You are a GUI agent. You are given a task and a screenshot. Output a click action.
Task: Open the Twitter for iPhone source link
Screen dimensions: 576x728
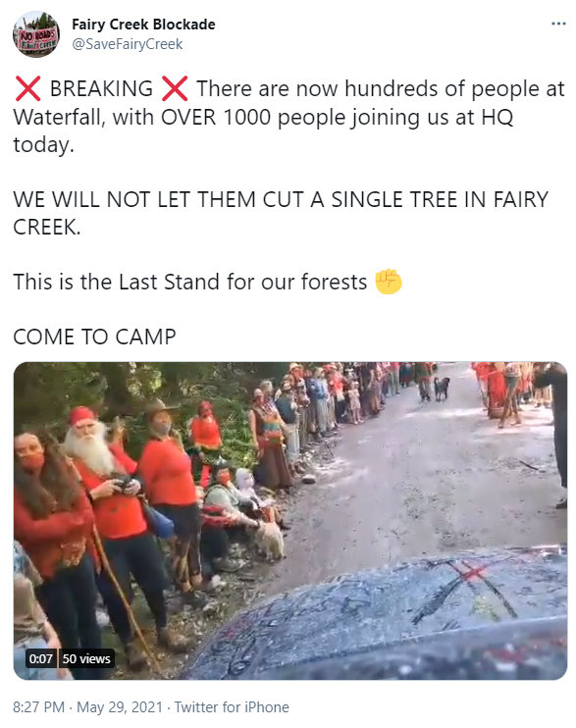point(232,707)
